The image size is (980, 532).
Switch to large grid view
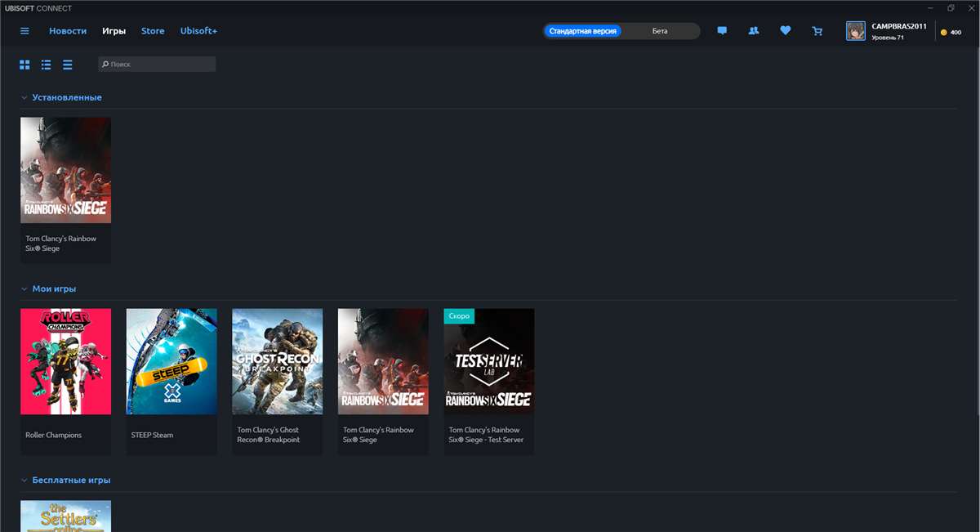pyautogui.click(x=24, y=64)
